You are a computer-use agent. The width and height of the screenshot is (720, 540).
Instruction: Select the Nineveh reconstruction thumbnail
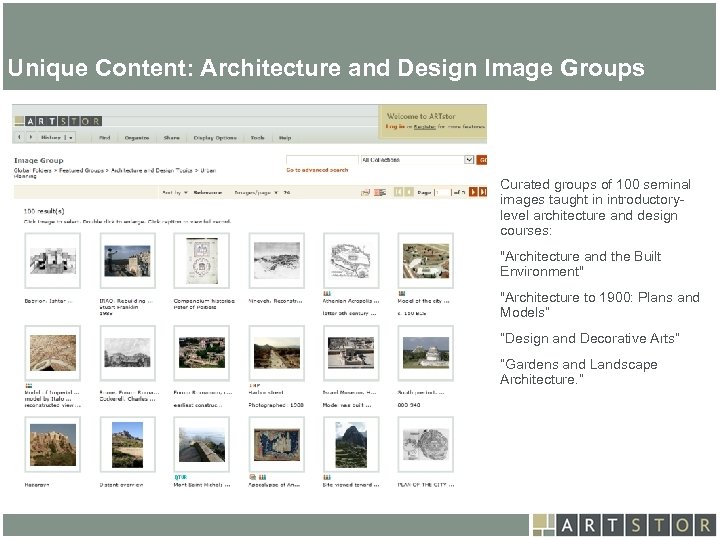click(x=276, y=261)
